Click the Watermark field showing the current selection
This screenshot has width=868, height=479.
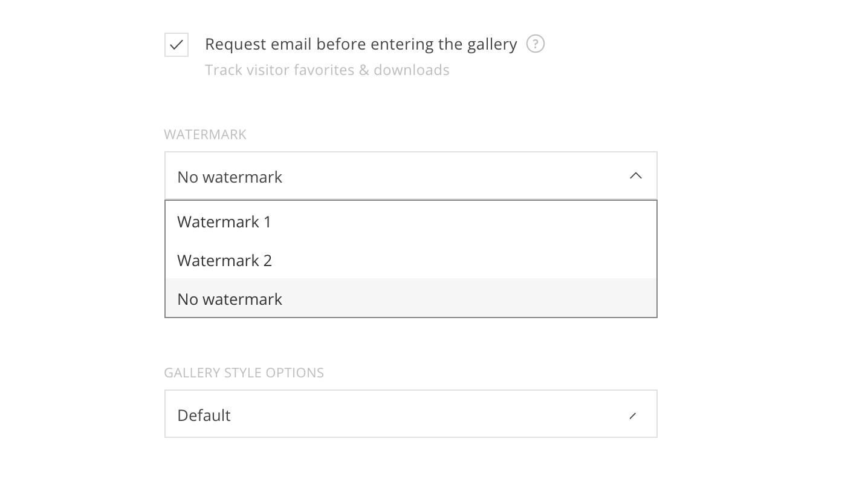pos(410,176)
